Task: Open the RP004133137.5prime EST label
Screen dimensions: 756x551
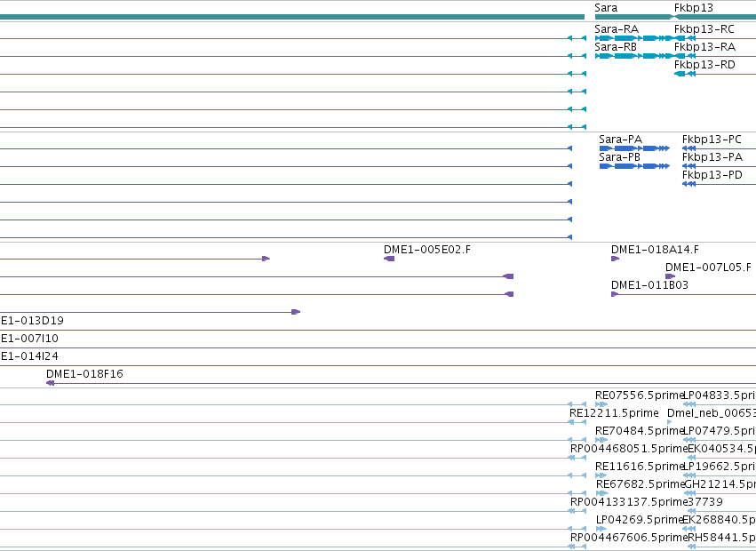Action: click(x=629, y=502)
